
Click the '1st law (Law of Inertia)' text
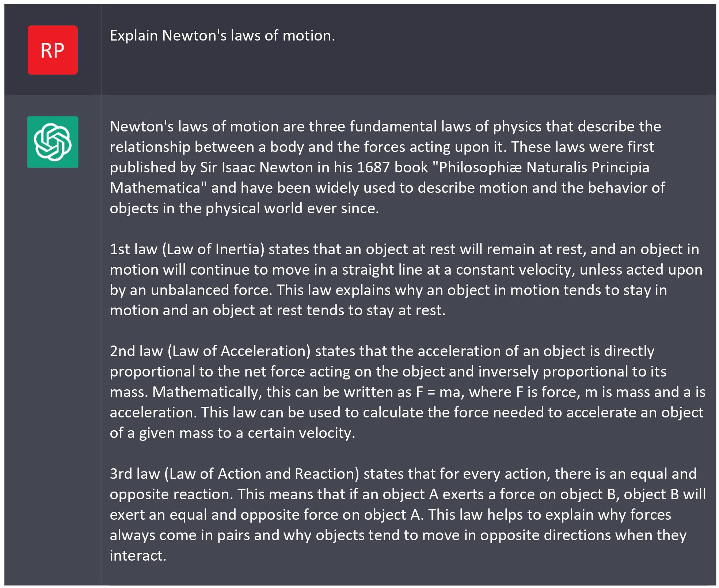click(187, 249)
